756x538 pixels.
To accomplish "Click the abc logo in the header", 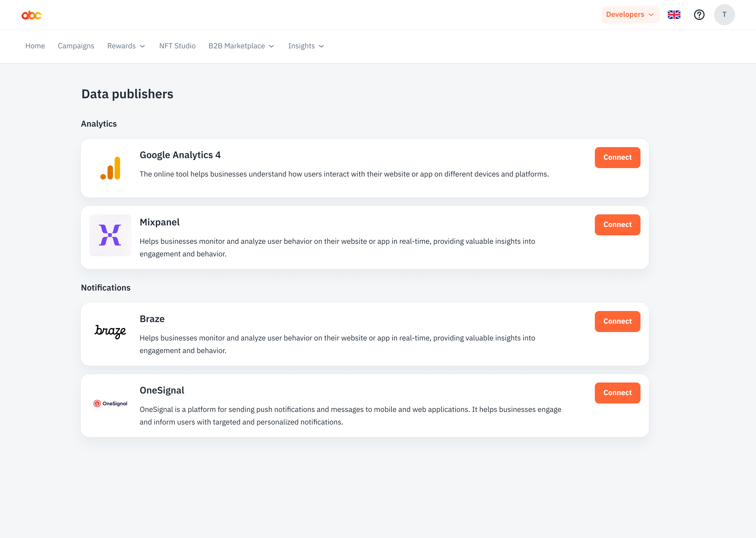I will (x=32, y=14).
